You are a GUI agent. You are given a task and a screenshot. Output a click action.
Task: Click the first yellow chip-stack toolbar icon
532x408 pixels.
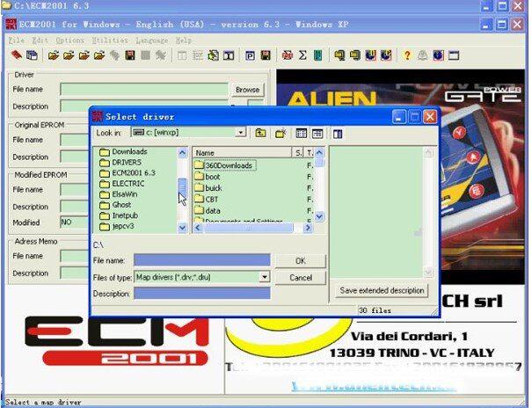pos(339,55)
